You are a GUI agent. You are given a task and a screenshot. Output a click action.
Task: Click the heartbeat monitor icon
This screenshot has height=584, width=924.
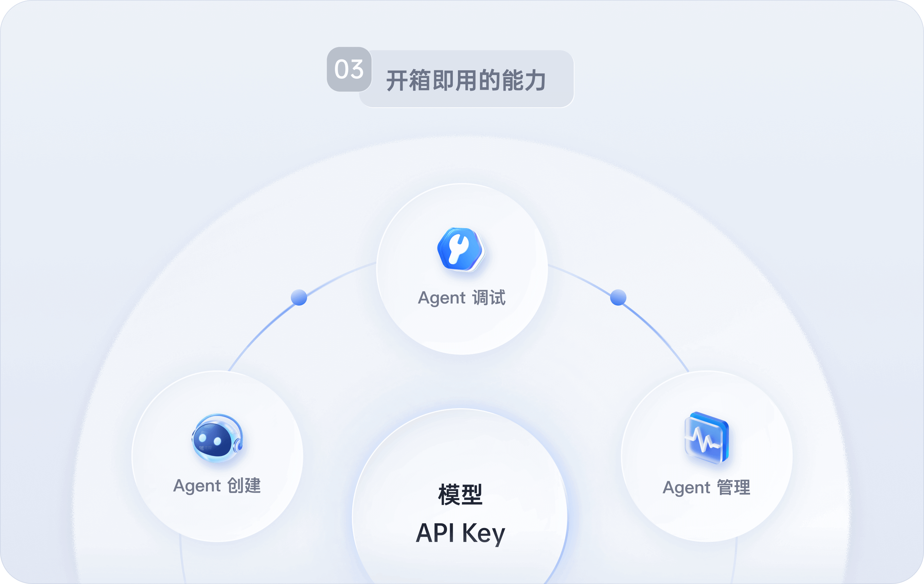707,438
